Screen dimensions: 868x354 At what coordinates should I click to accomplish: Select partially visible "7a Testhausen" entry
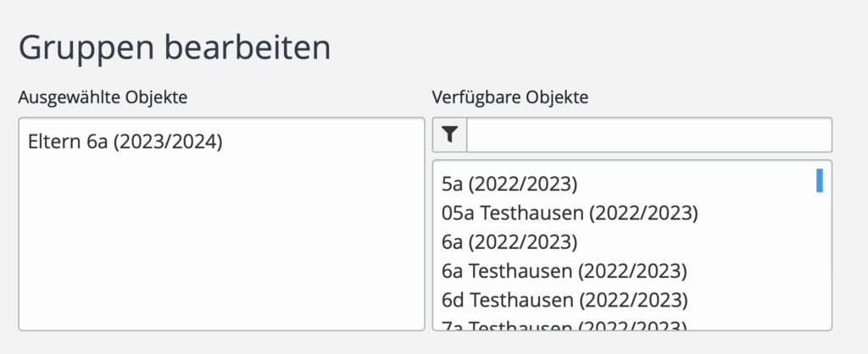pos(564,326)
